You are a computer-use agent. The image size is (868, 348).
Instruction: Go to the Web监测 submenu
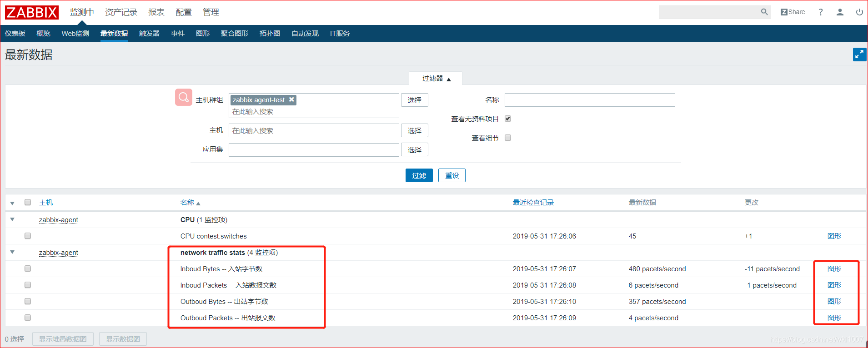click(75, 34)
